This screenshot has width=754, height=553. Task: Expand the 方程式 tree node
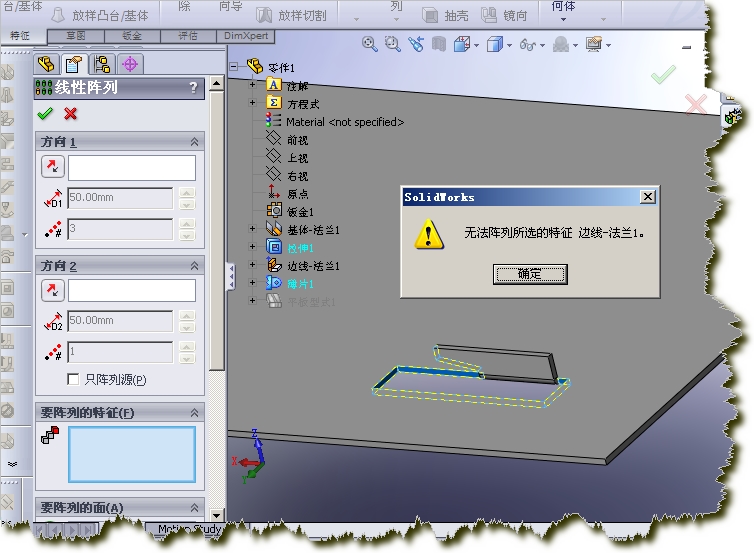click(x=252, y=102)
